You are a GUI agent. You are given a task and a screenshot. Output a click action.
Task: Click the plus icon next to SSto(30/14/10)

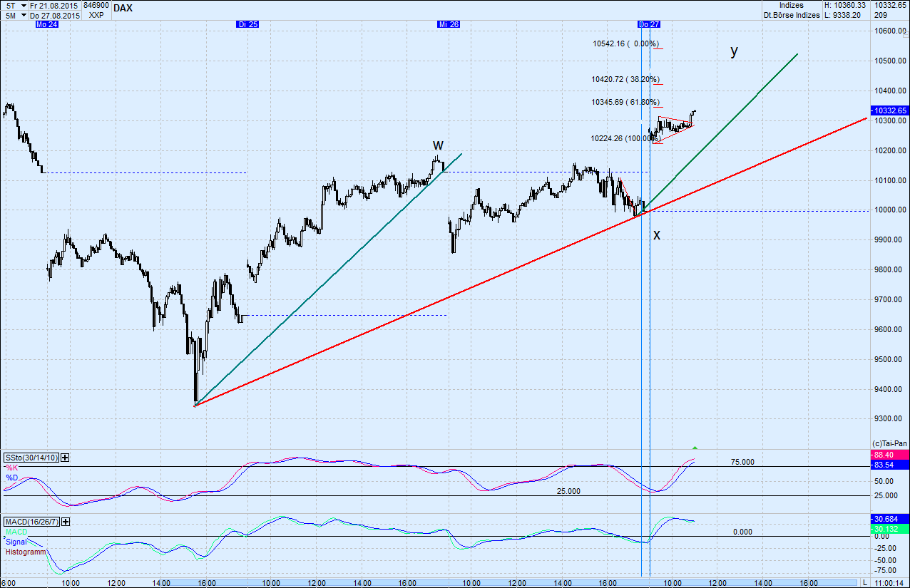pyautogui.click(x=65, y=458)
